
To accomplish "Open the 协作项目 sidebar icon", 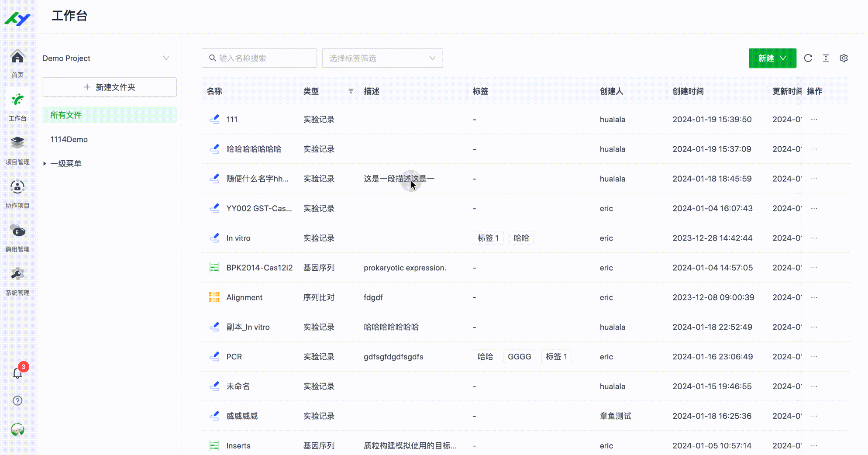I will coord(17,192).
